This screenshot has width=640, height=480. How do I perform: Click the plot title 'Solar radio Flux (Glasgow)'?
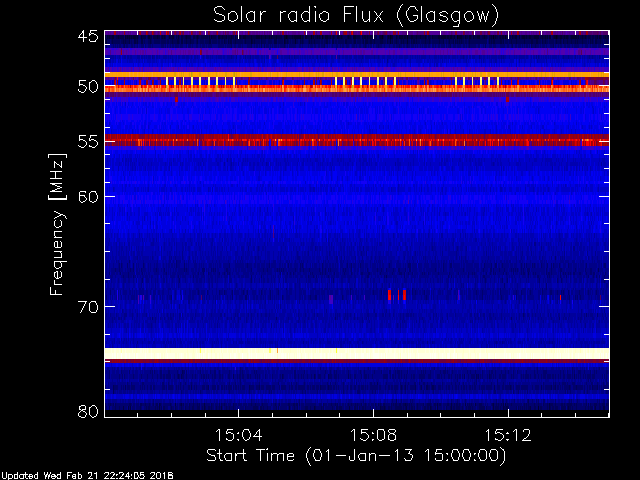point(356,15)
